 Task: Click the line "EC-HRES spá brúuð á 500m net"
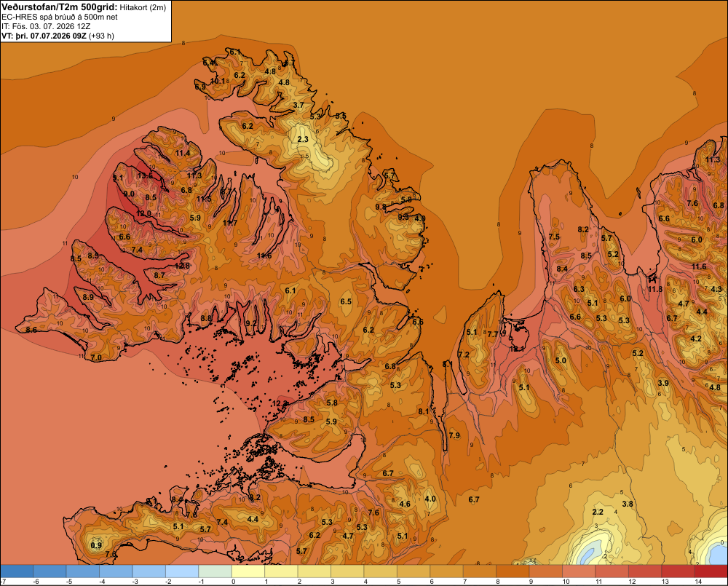60,17
